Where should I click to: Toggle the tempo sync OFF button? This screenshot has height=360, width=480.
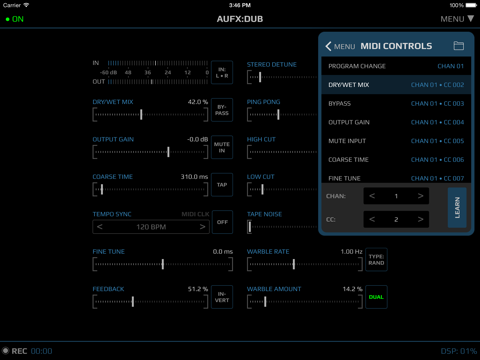coord(222,222)
